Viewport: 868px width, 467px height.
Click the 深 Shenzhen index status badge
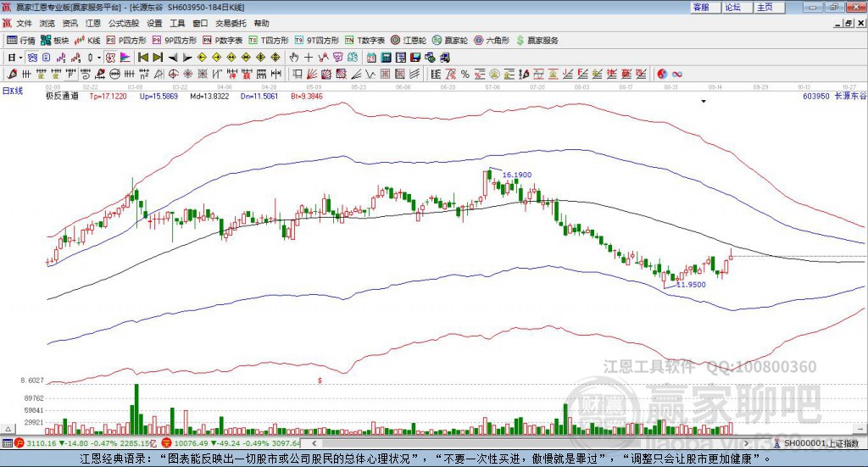pyautogui.click(x=168, y=443)
